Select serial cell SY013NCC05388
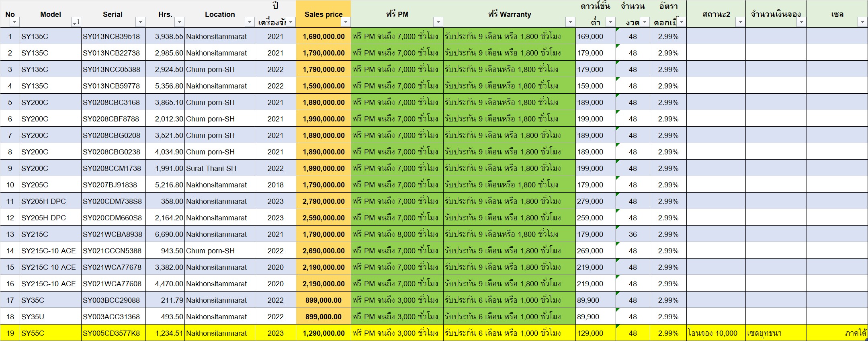868x341 pixels. point(113,69)
